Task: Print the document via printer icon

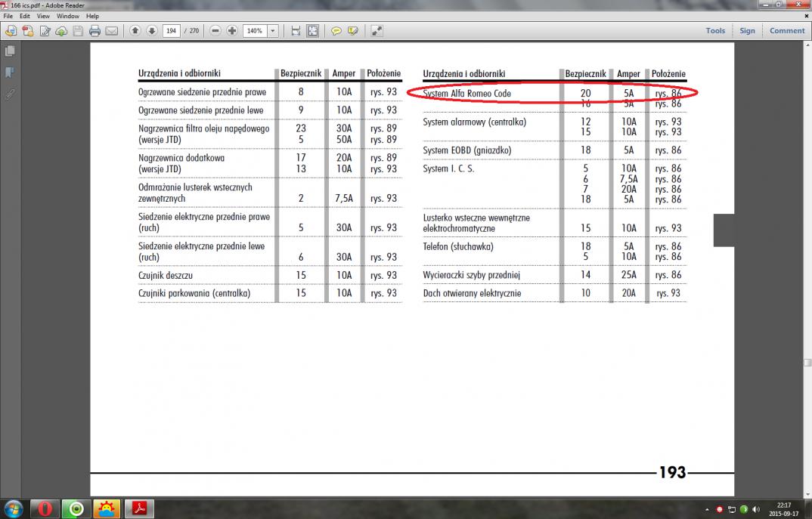Action: [x=95, y=31]
